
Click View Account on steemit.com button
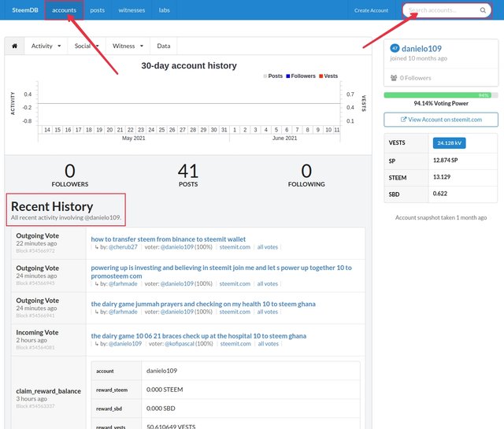[441, 120]
